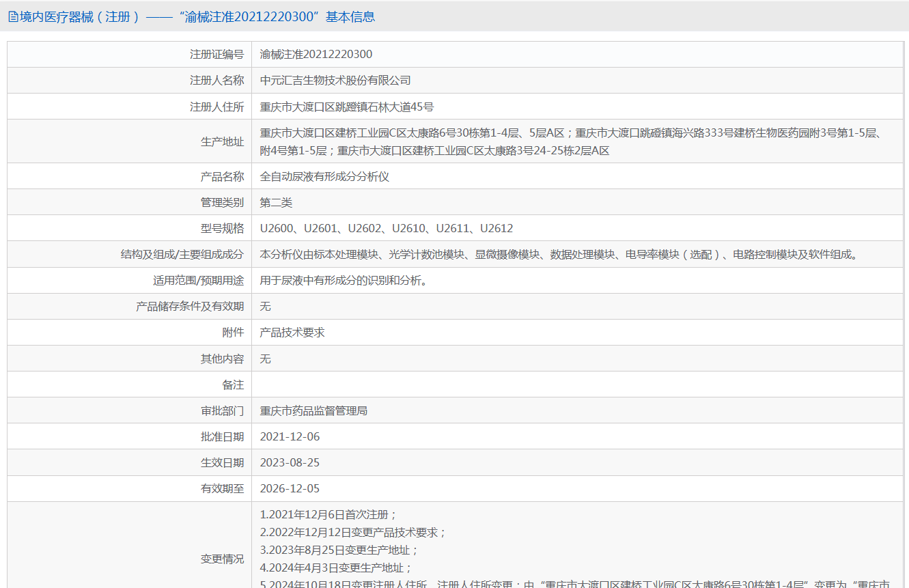Image resolution: width=909 pixels, height=588 pixels.
Task: Click the 其他内容 label
Action: click(222, 359)
